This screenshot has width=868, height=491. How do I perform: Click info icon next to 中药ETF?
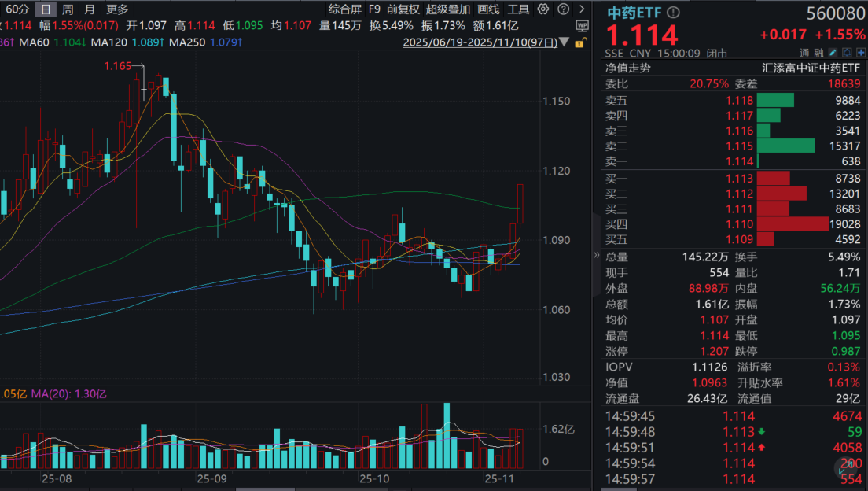tap(673, 12)
